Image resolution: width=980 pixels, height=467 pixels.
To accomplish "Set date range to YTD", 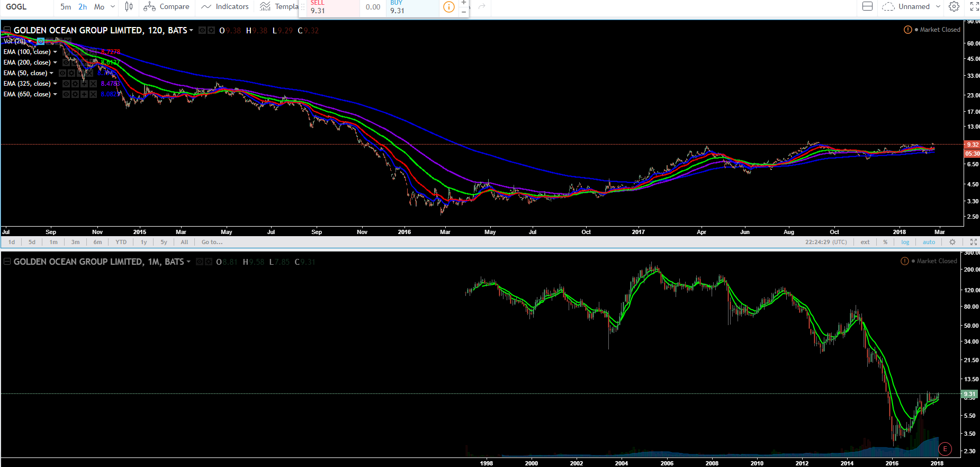I will click(x=121, y=242).
